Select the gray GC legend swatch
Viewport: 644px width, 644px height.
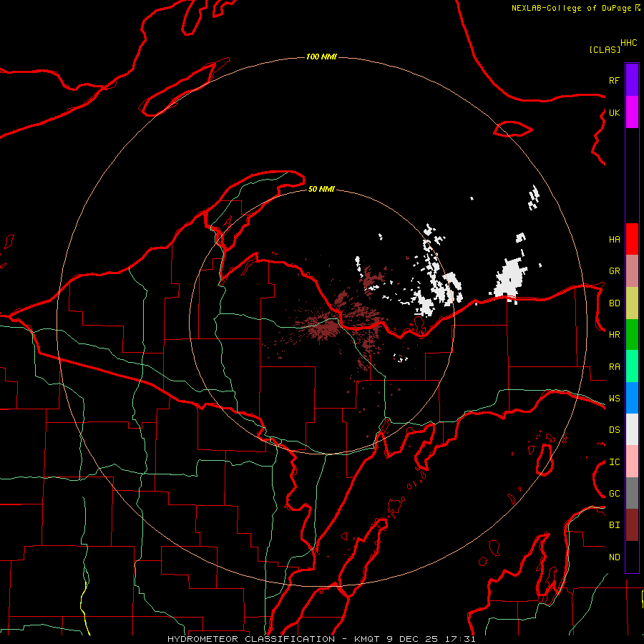pyautogui.click(x=632, y=493)
